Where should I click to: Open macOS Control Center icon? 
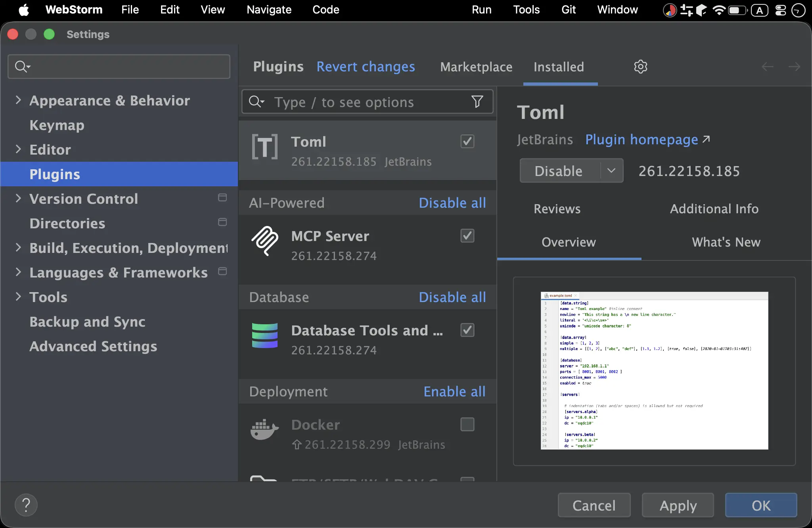780,10
